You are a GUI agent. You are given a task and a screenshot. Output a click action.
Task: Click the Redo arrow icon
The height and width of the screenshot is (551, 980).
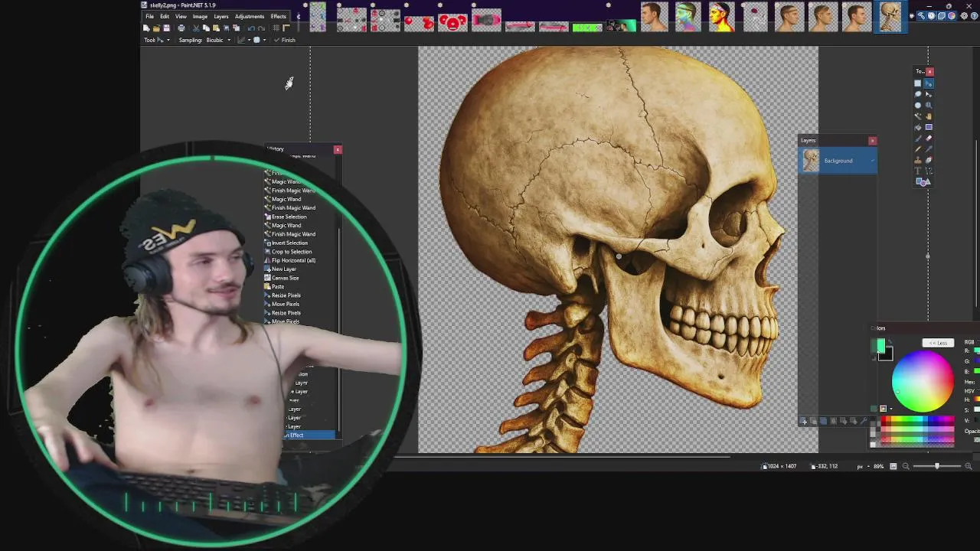(x=261, y=28)
